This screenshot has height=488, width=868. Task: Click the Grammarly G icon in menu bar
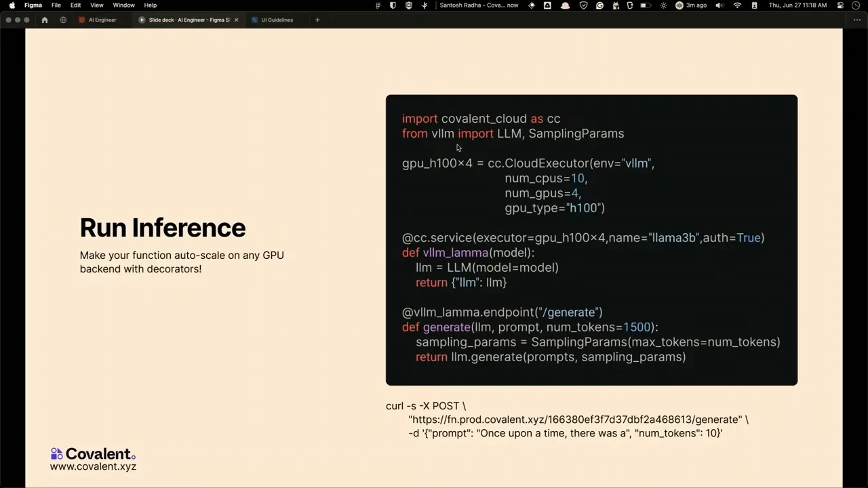(x=600, y=5)
